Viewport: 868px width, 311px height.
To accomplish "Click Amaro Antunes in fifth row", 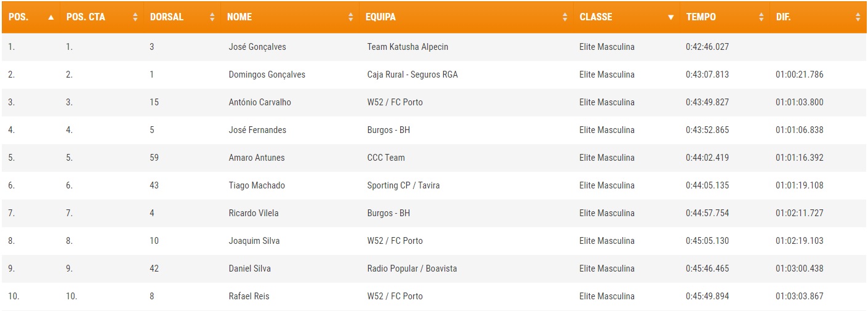I will pyautogui.click(x=257, y=158).
